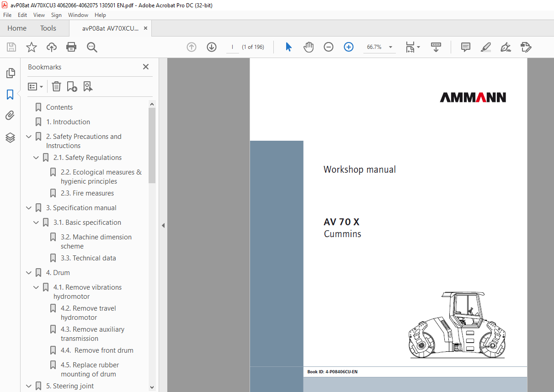554x392 pixels.
Task: Open 4.5. Replace rubber mounting bookmark
Action: pyautogui.click(x=90, y=370)
